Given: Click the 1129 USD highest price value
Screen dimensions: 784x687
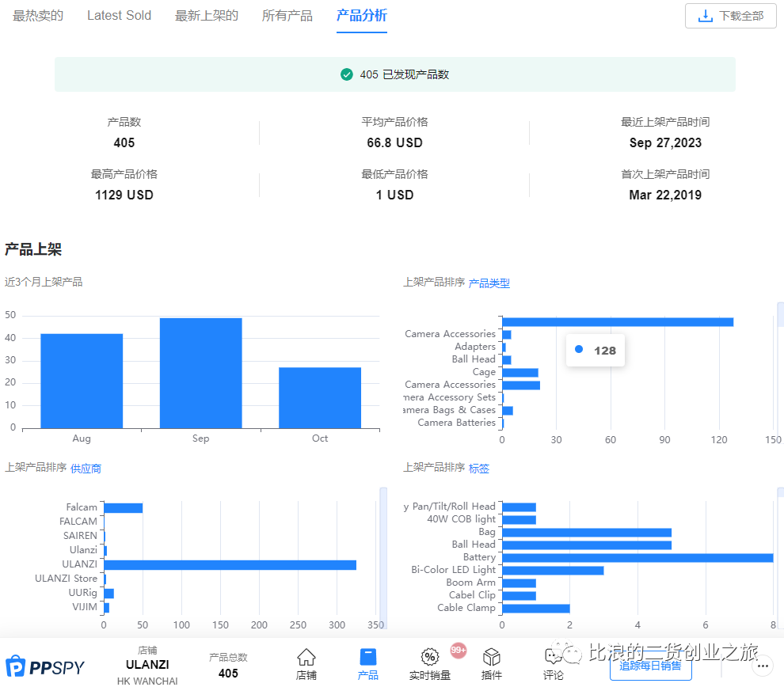Looking at the screenshot, I should [x=124, y=195].
